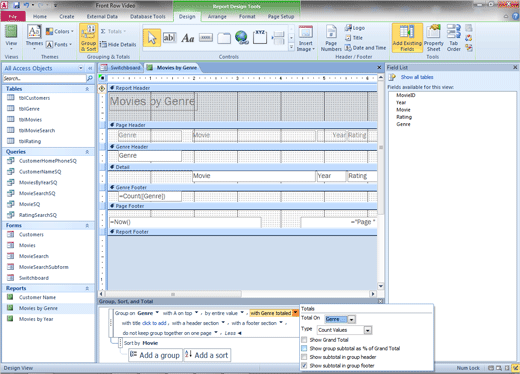
Task: Click the navigation pane Search box
Action: coord(45,79)
